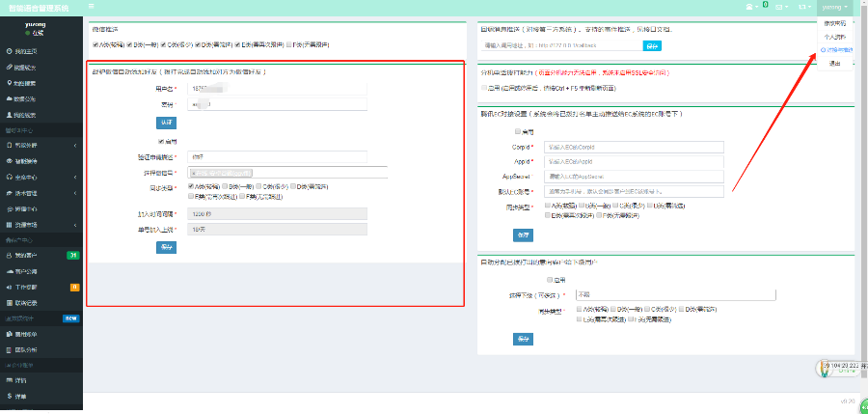This screenshot has width=868, height=414.
Task: Expand the 资源市场 sidebar item
Action: tap(41, 225)
